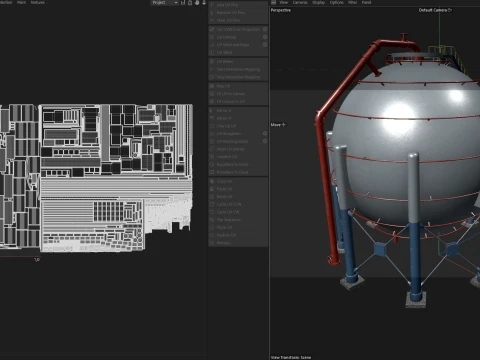
Task: Open the viewport Display menu
Action: (x=318, y=3)
